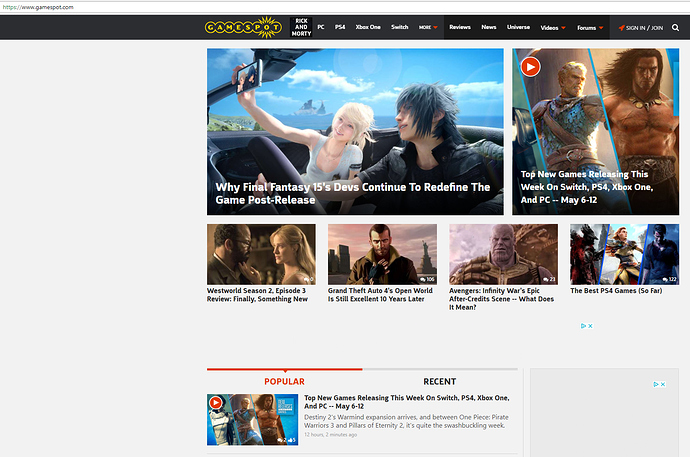
Task: Expand the More dropdown in navigation
Action: (x=428, y=27)
